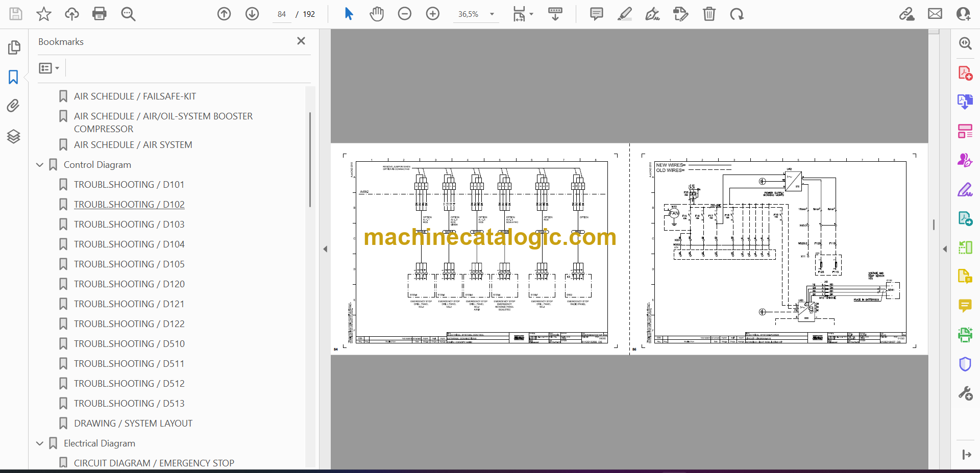Image resolution: width=980 pixels, height=473 pixels.
Task: Jump to TROUBL.SHOOTING / D122 bookmark
Action: pos(129,323)
